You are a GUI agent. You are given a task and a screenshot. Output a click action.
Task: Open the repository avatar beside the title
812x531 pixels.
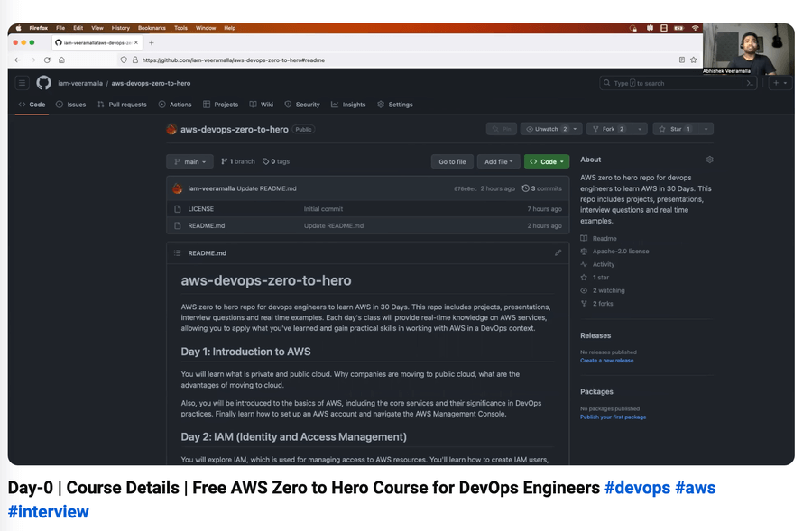coord(171,130)
